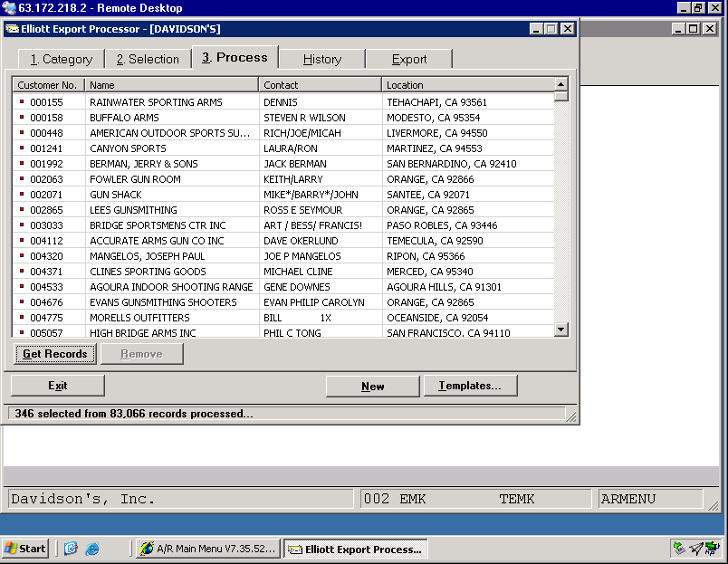Image resolution: width=728 pixels, height=564 pixels.
Task: Click the New button
Action: pyautogui.click(x=372, y=387)
